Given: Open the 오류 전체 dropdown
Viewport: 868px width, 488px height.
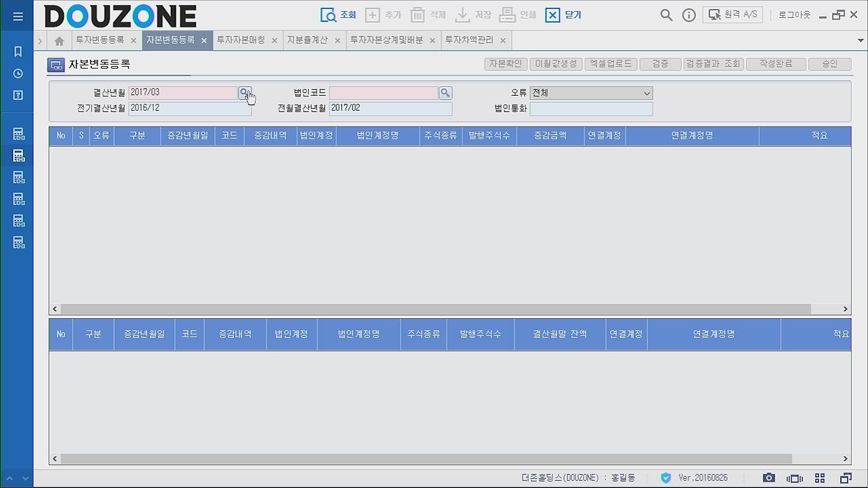Looking at the screenshot, I should pyautogui.click(x=591, y=93).
